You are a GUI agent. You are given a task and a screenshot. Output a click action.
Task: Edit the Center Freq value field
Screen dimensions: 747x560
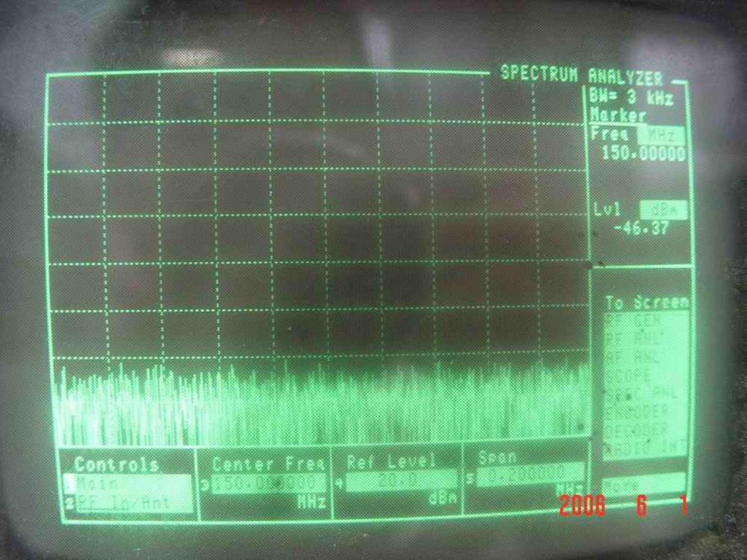click(x=268, y=483)
